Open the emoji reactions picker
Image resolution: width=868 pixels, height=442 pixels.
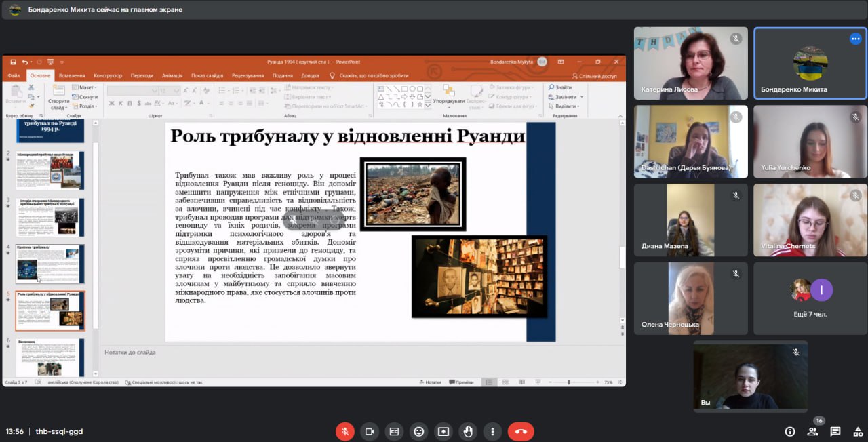coord(419,431)
